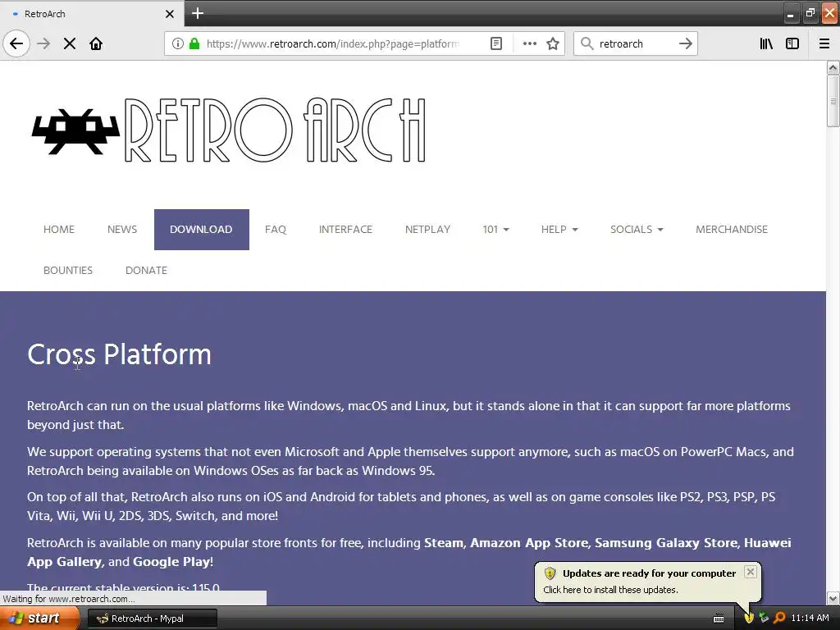Click the scrollbar down arrow
Viewport: 840px width, 630px height.
click(x=833, y=598)
